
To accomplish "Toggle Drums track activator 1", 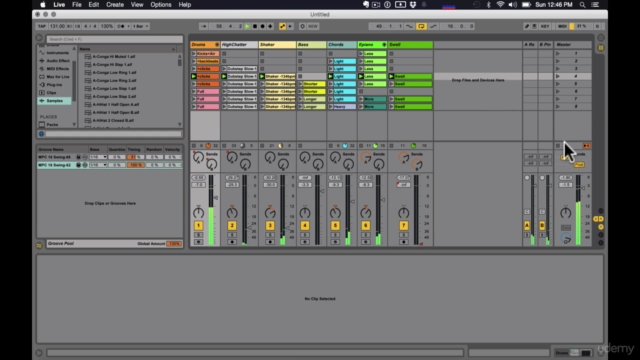I will click(x=198, y=225).
